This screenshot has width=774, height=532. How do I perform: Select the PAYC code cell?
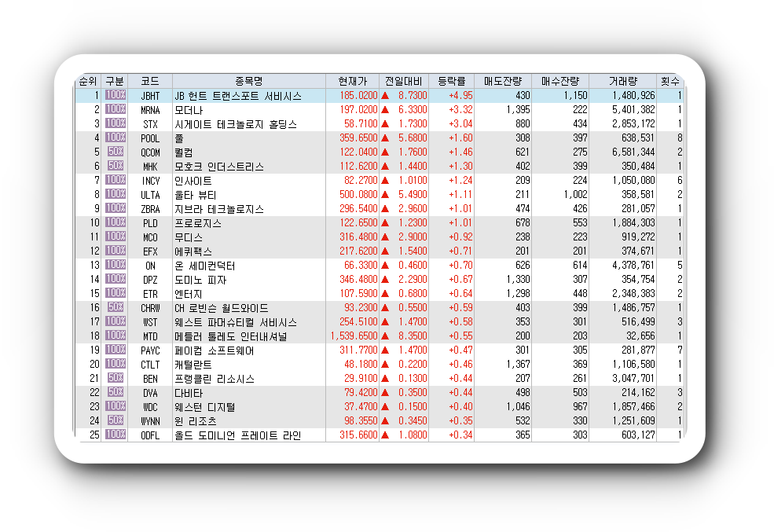[x=150, y=350]
